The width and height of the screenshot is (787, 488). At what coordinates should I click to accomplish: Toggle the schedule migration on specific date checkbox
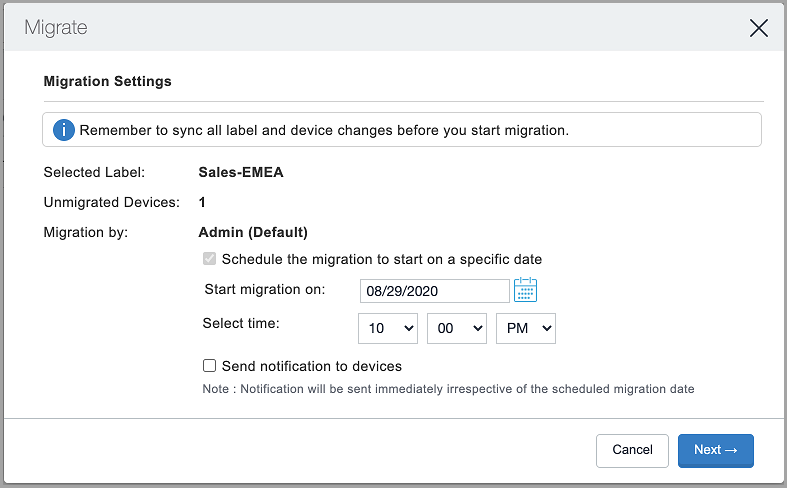tap(209, 259)
